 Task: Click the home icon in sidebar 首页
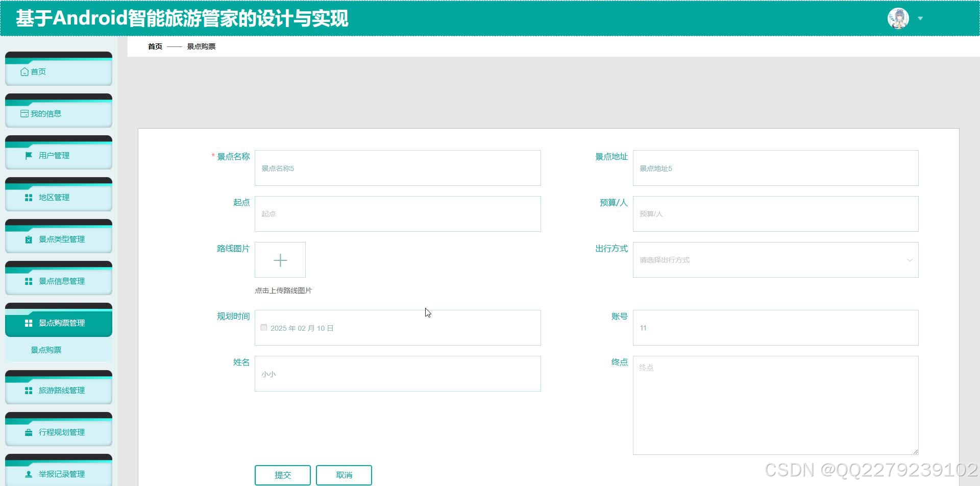click(x=24, y=72)
